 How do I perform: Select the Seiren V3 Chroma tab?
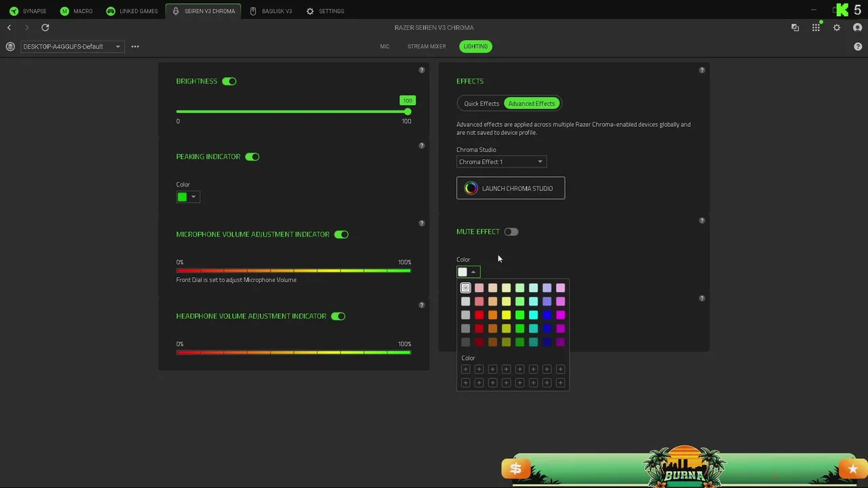203,11
